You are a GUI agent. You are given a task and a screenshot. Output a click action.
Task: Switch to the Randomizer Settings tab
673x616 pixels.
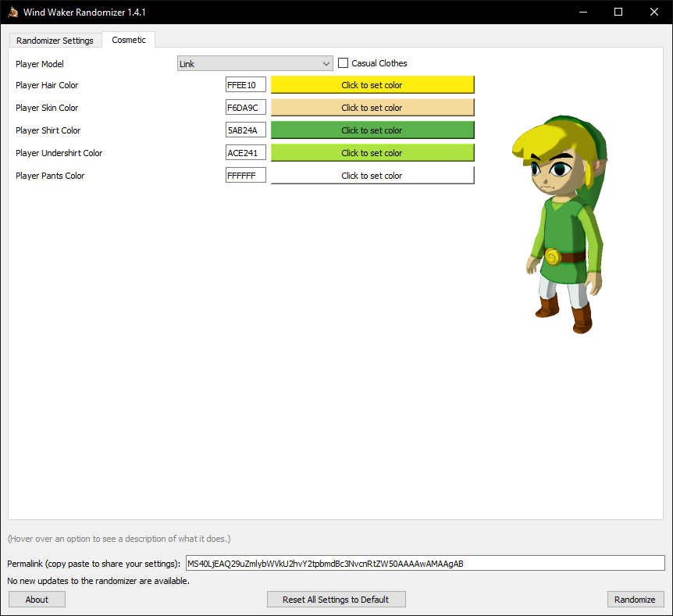pyautogui.click(x=55, y=41)
